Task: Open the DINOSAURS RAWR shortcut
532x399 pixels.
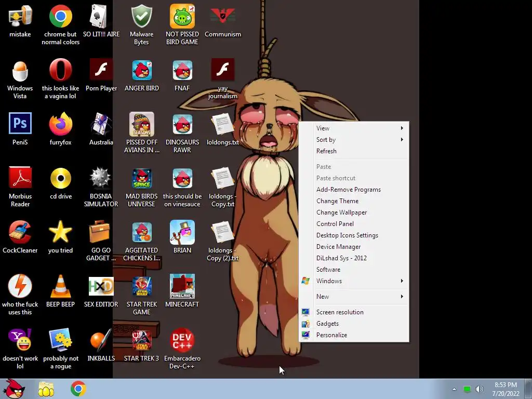Action: coord(182,124)
